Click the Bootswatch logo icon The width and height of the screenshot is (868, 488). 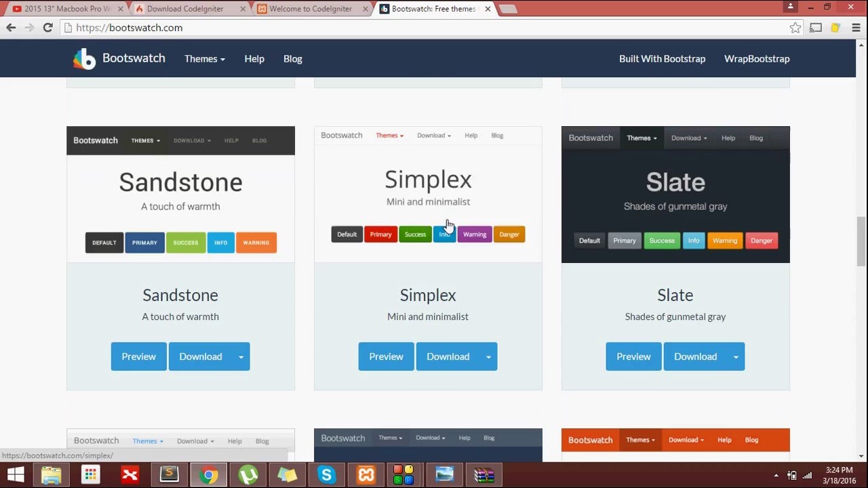[x=84, y=59]
